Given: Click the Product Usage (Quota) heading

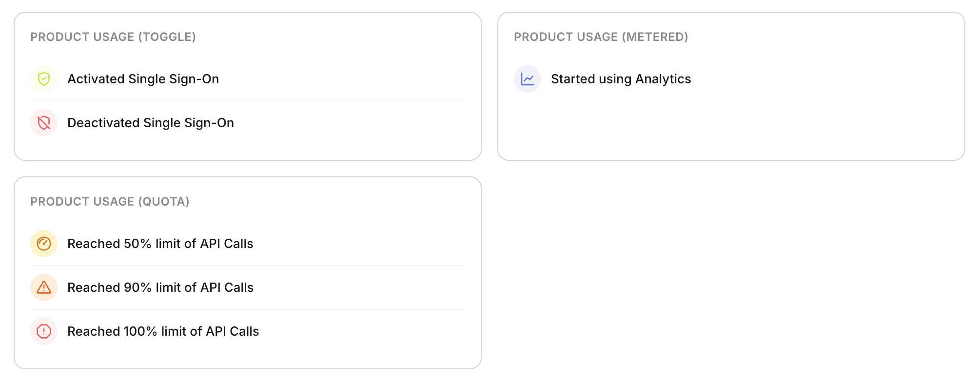Looking at the screenshot, I should 110,202.
